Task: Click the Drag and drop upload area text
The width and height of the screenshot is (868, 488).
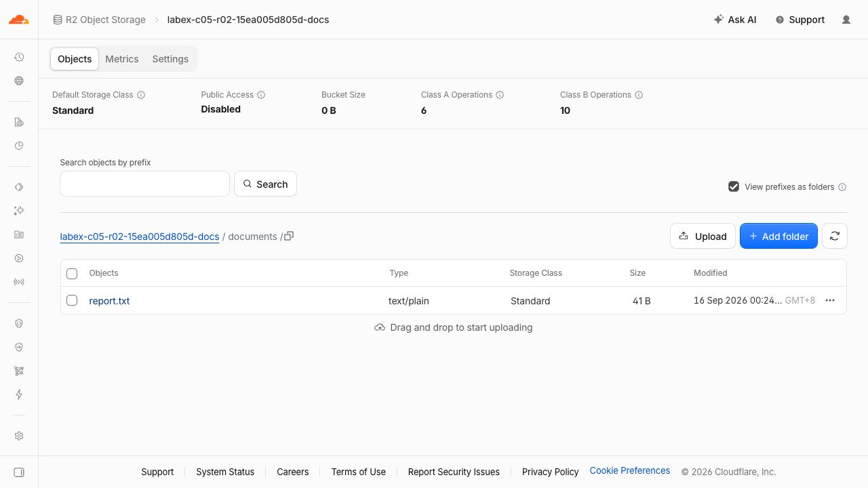Action: pyautogui.click(x=461, y=327)
